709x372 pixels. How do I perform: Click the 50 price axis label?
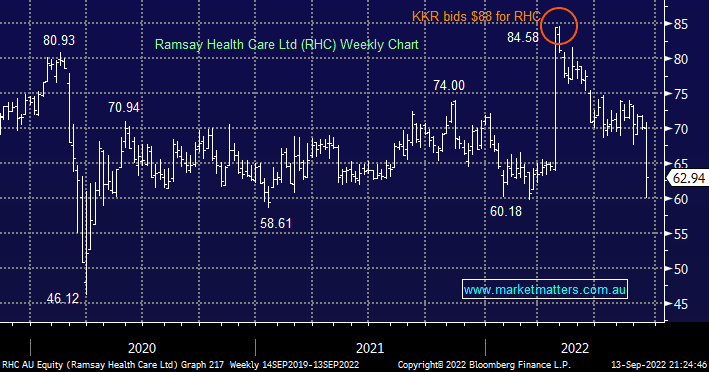pos(681,269)
